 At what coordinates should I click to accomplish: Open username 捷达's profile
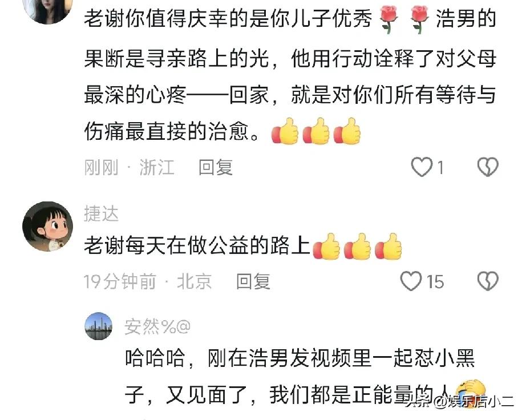pos(102,213)
